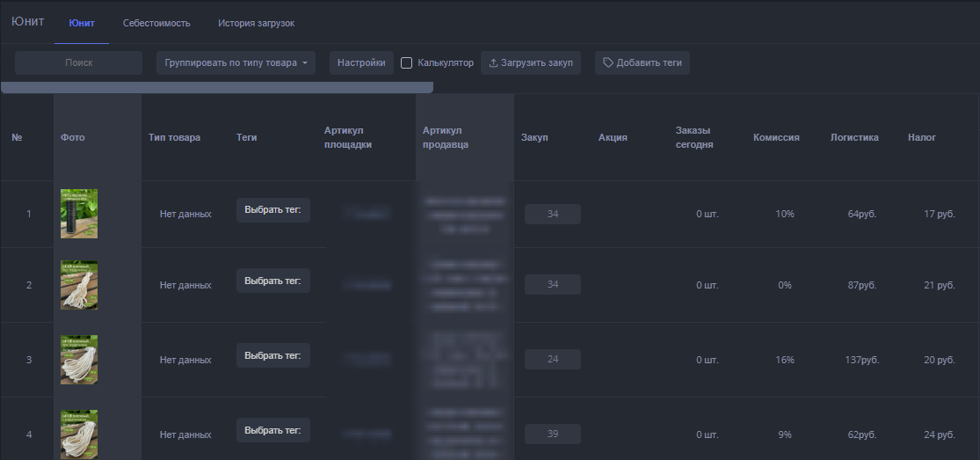Click the Комиссия column header

coord(776,138)
